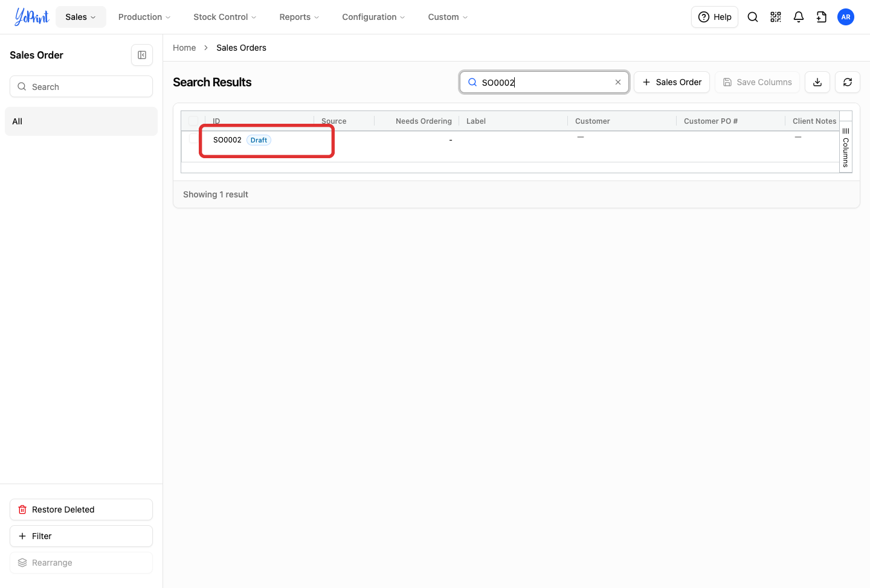Viewport: 870px width, 588px height.
Task: Create a new Sales Order
Action: [x=672, y=82]
